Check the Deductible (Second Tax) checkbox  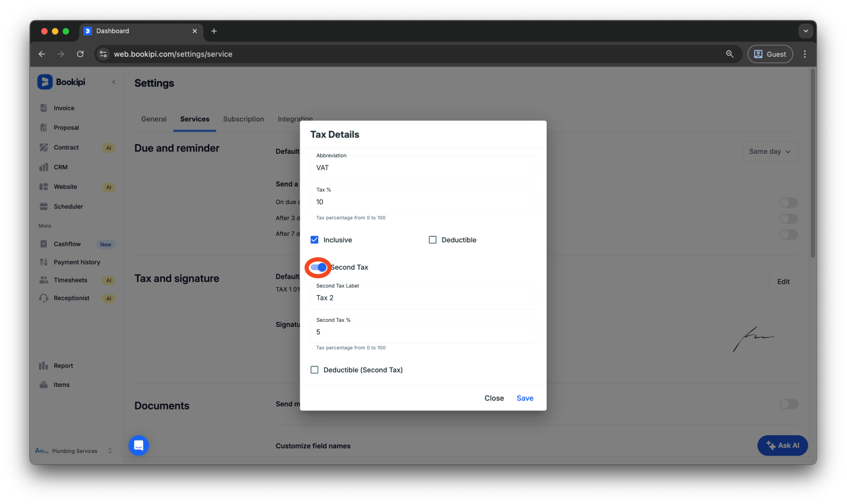315,370
